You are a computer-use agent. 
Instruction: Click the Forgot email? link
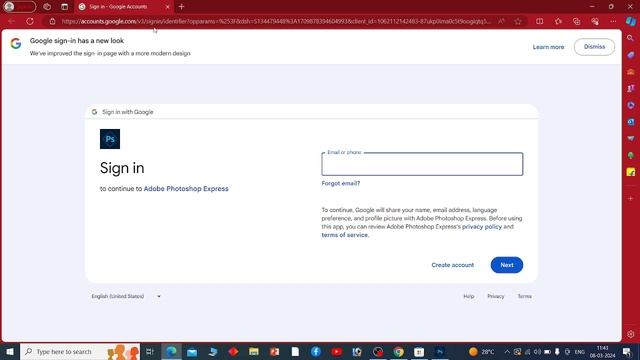tap(341, 183)
